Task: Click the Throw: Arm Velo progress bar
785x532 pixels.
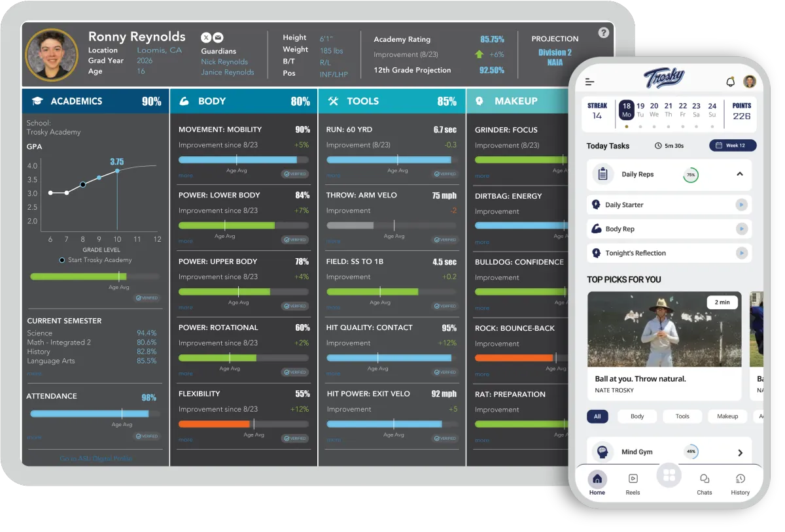Action: (392, 225)
